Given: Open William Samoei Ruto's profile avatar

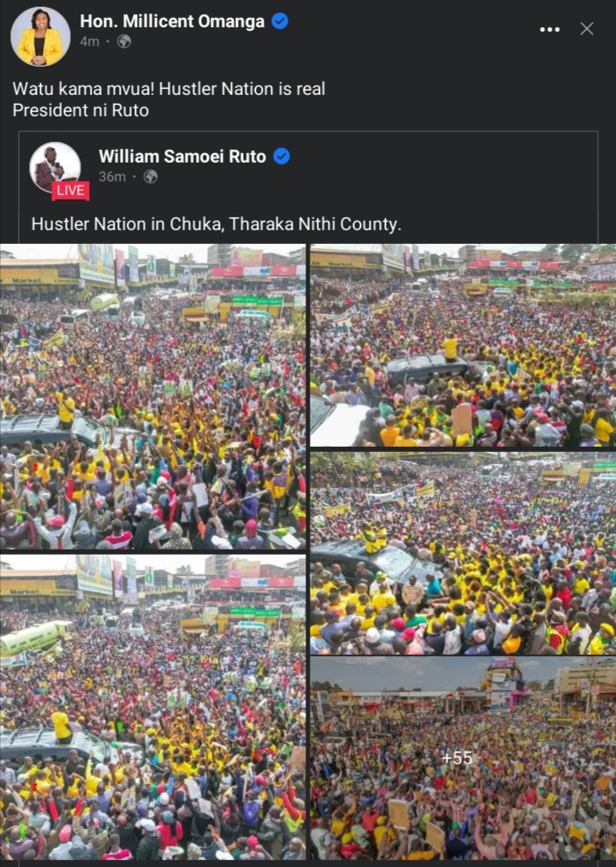Looking at the screenshot, I should coord(56,168).
